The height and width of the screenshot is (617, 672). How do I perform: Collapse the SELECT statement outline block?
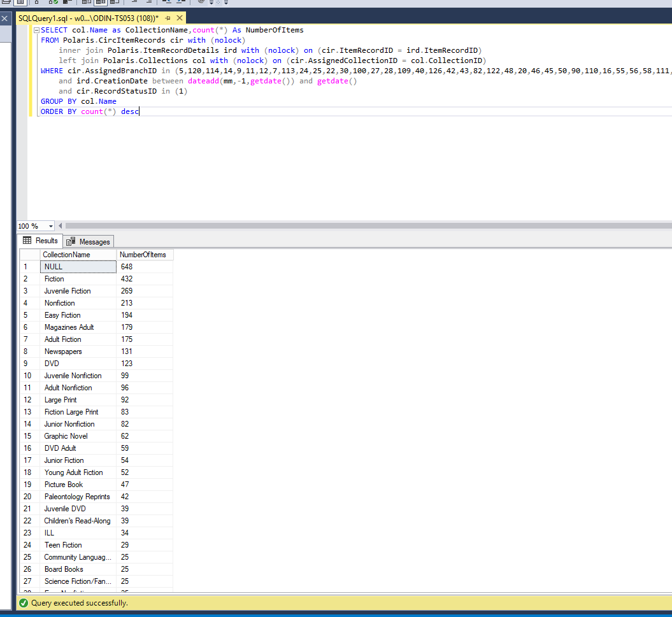tap(36, 30)
